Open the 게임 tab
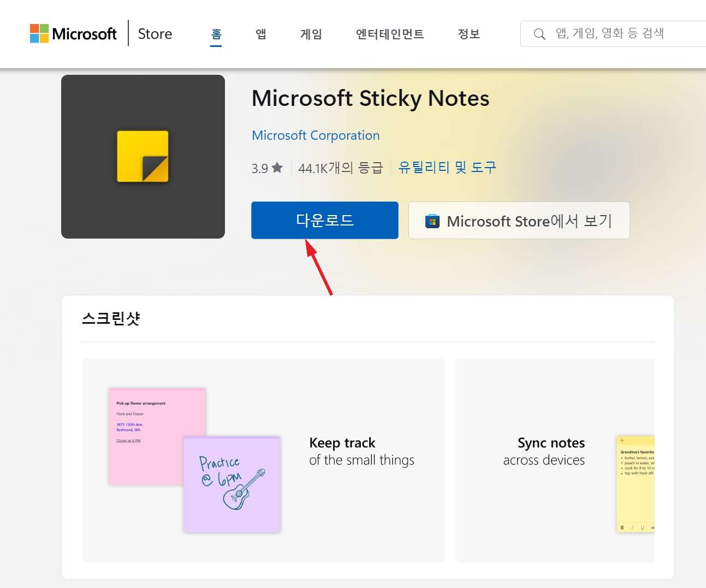This screenshot has height=588, width=706. [311, 34]
